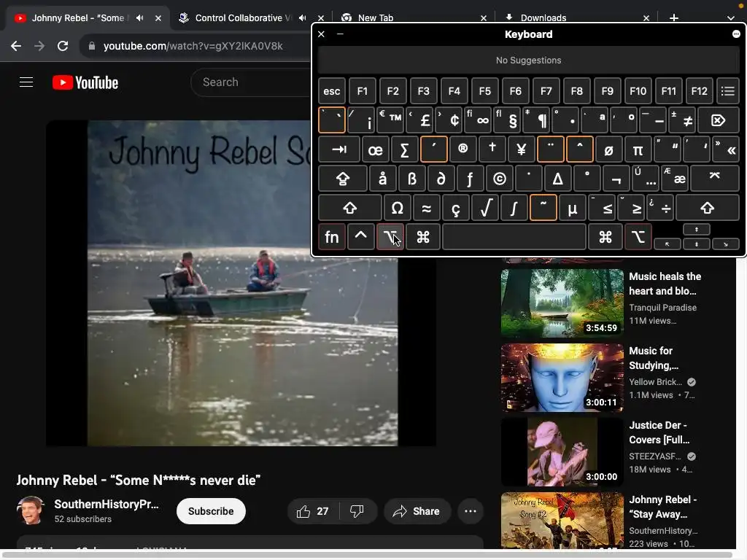The width and height of the screenshot is (747, 560).
Task: Click the right option key
Action: point(638,237)
